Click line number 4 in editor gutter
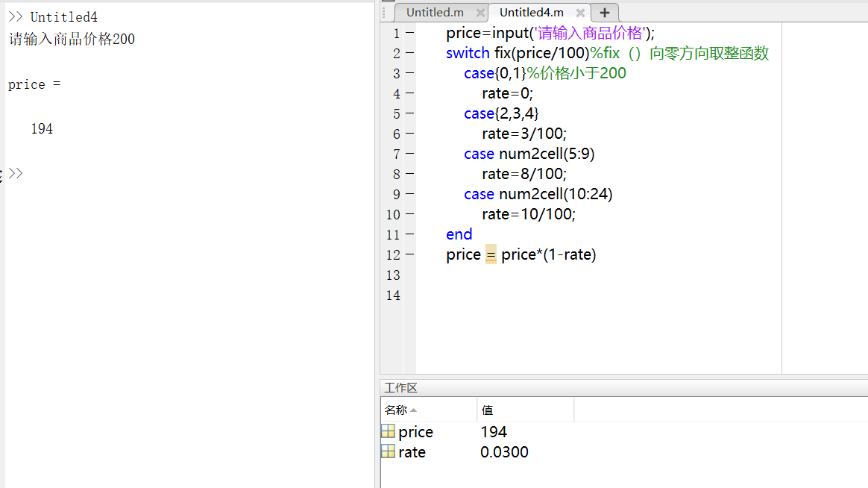The height and width of the screenshot is (488, 868). pos(397,93)
